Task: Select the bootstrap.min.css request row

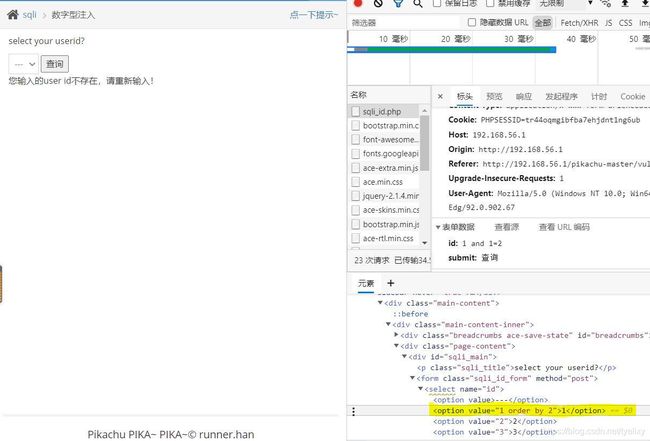Action: click(385, 125)
